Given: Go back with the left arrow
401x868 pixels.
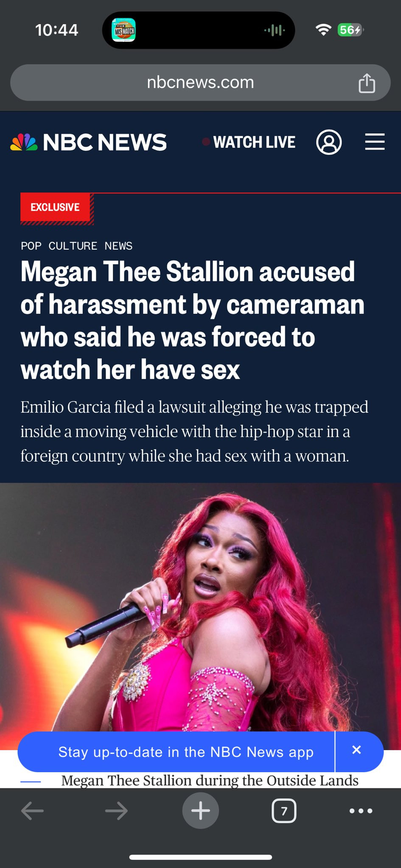Looking at the screenshot, I should [32, 811].
